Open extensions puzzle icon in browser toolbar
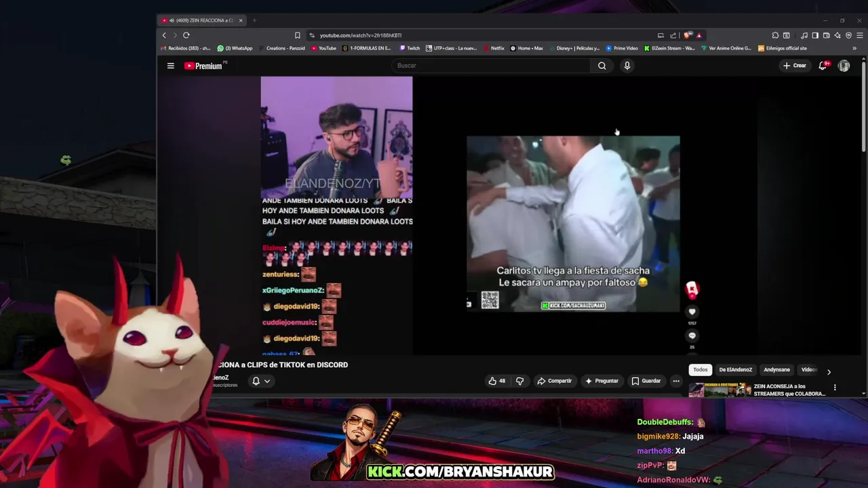 click(x=775, y=35)
